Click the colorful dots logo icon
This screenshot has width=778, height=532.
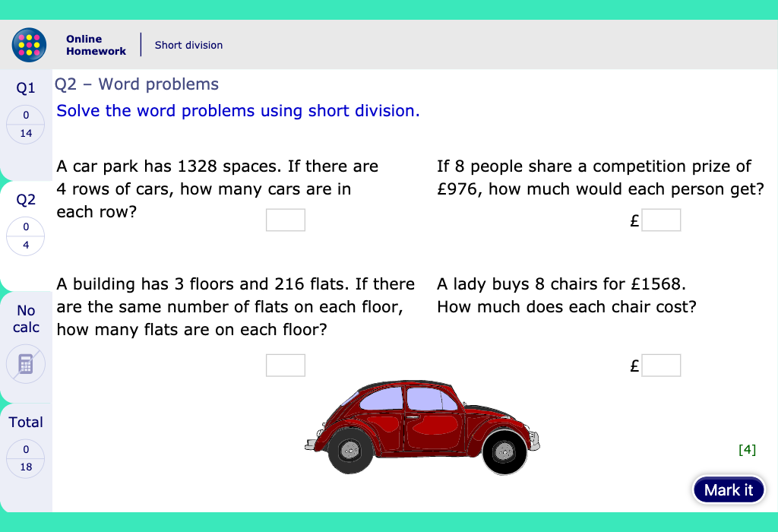click(30, 45)
